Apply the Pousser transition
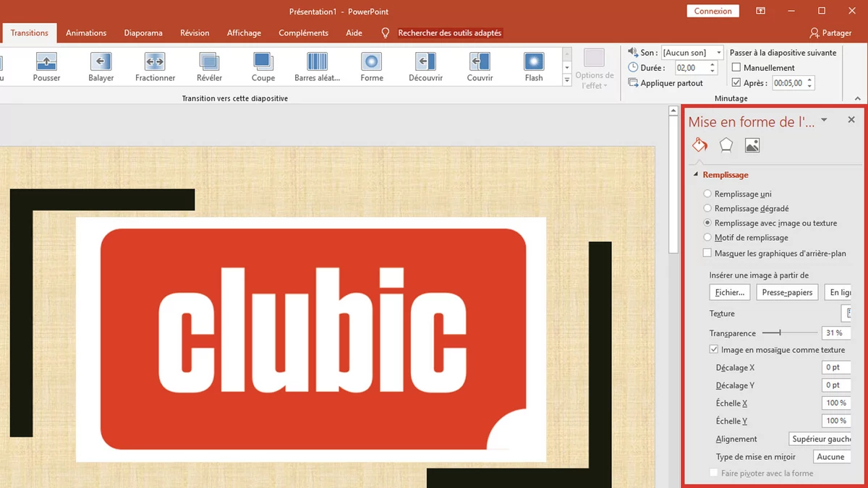This screenshot has height=488, width=868. pyautogui.click(x=46, y=67)
